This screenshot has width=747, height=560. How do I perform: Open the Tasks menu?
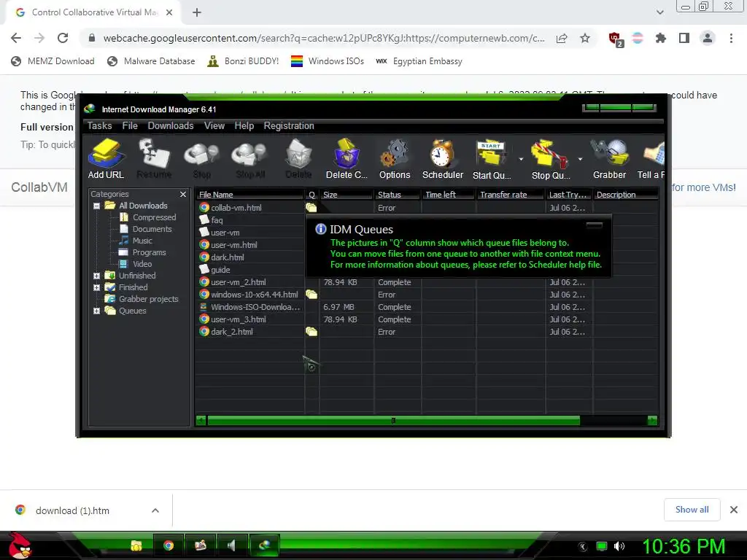click(99, 125)
